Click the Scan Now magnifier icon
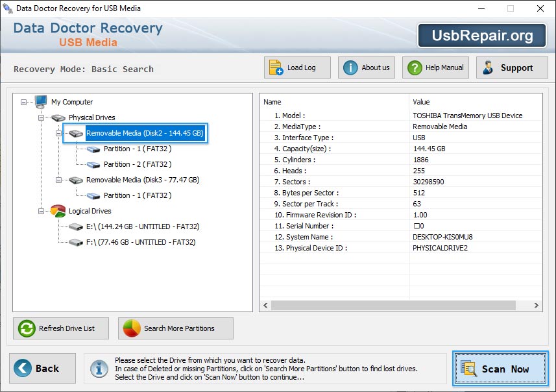The image size is (556, 392). [x=468, y=368]
